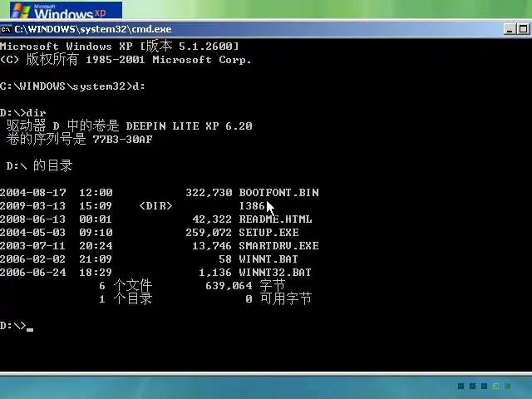Click the WINNT.BAT file name
Screen dimensions: 532x399
click(268, 259)
